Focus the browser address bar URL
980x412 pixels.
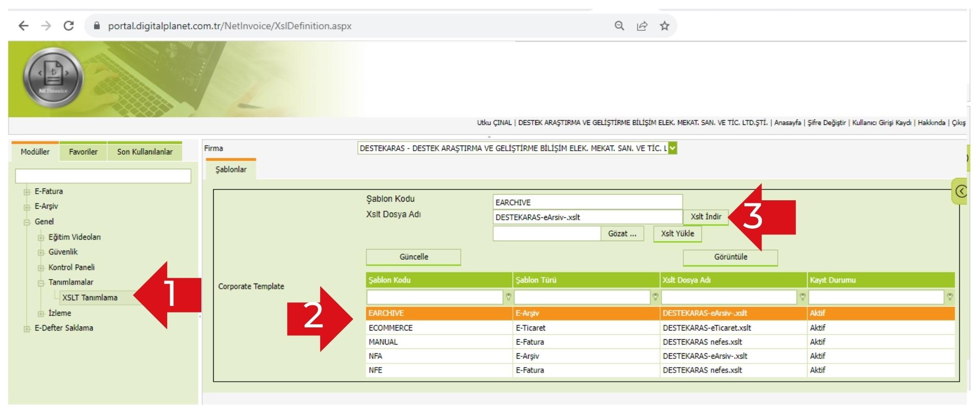coord(229,26)
